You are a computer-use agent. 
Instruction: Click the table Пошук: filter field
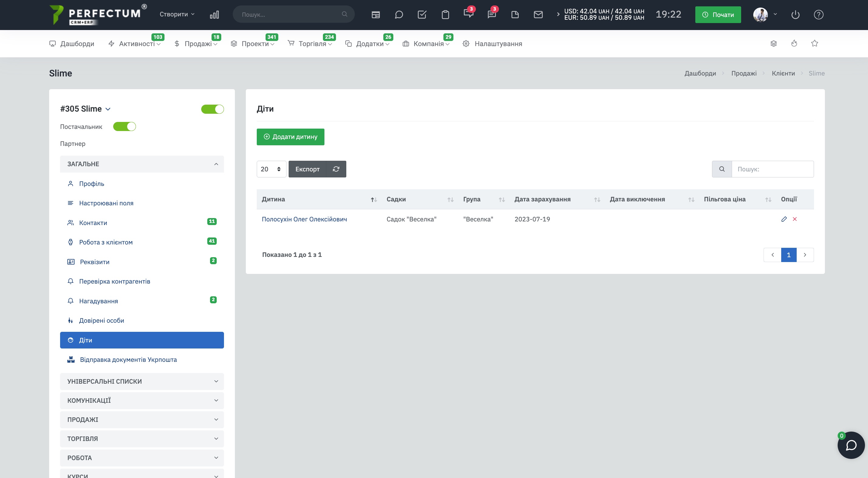pyautogui.click(x=773, y=169)
